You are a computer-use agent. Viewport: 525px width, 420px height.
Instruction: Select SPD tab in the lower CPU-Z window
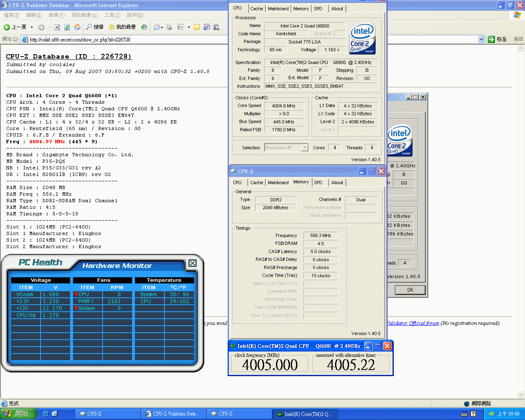point(318,183)
